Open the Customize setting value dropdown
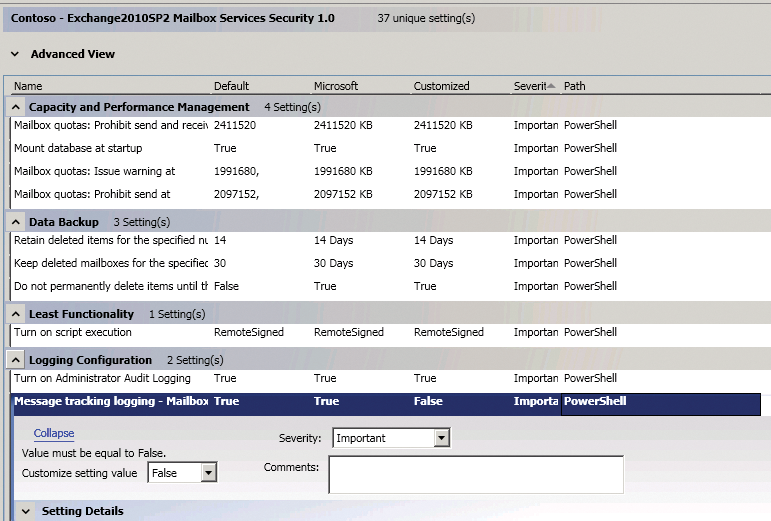This screenshot has height=521, width=771. click(208, 473)
